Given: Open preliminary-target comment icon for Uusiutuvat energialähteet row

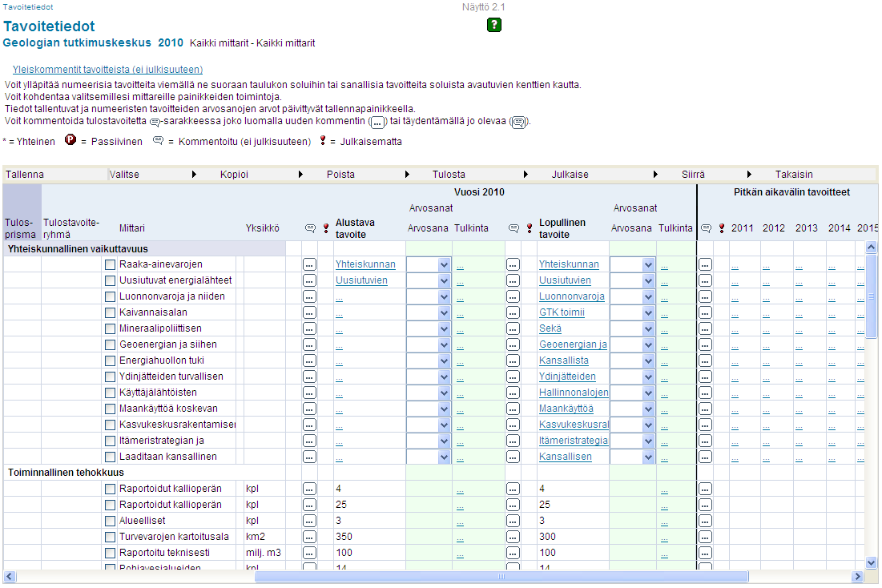Looking at the screenshot, I should pos(309,280).
